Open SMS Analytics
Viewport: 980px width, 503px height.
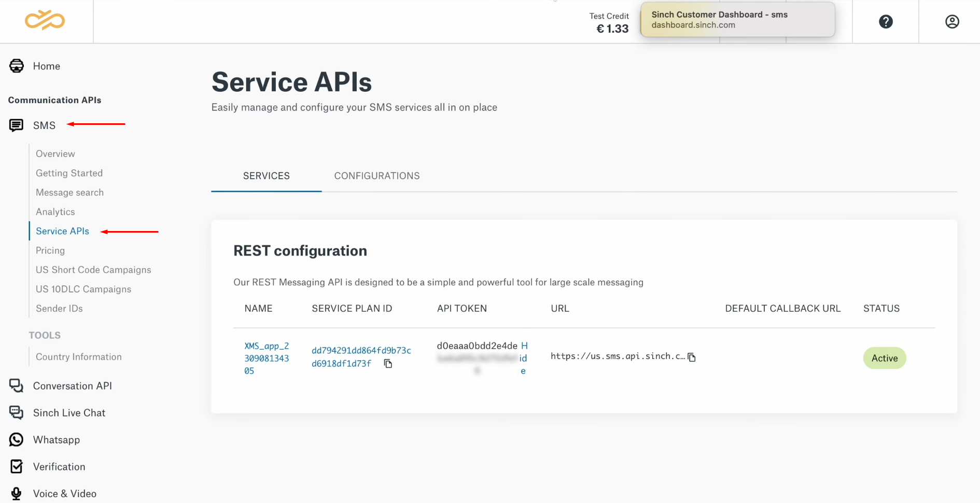coord(55,211)
